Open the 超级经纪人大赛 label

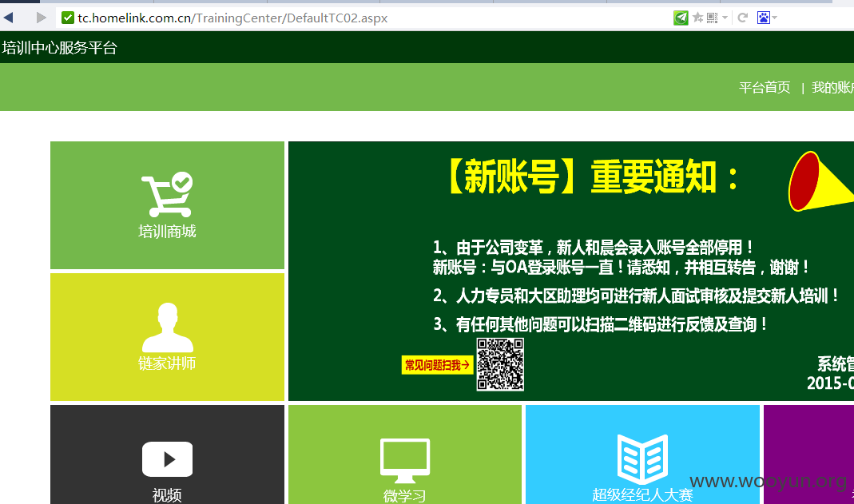point(642,494)
